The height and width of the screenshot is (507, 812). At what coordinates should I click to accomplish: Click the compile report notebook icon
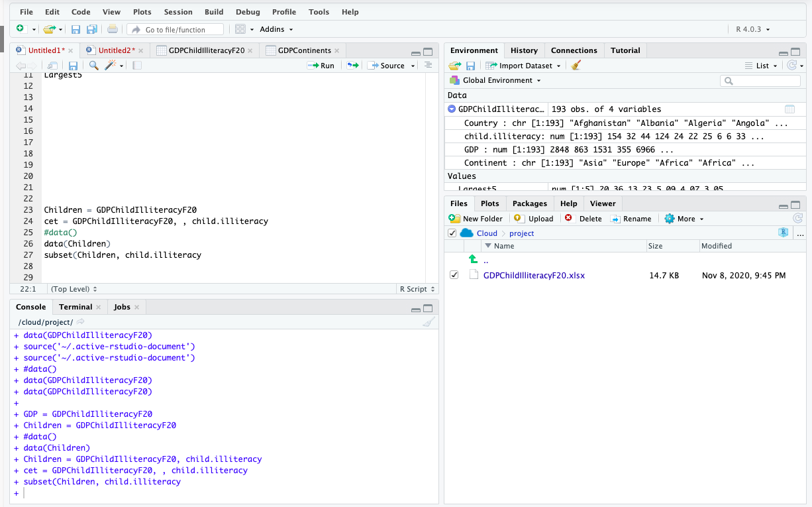pos(137,66)
